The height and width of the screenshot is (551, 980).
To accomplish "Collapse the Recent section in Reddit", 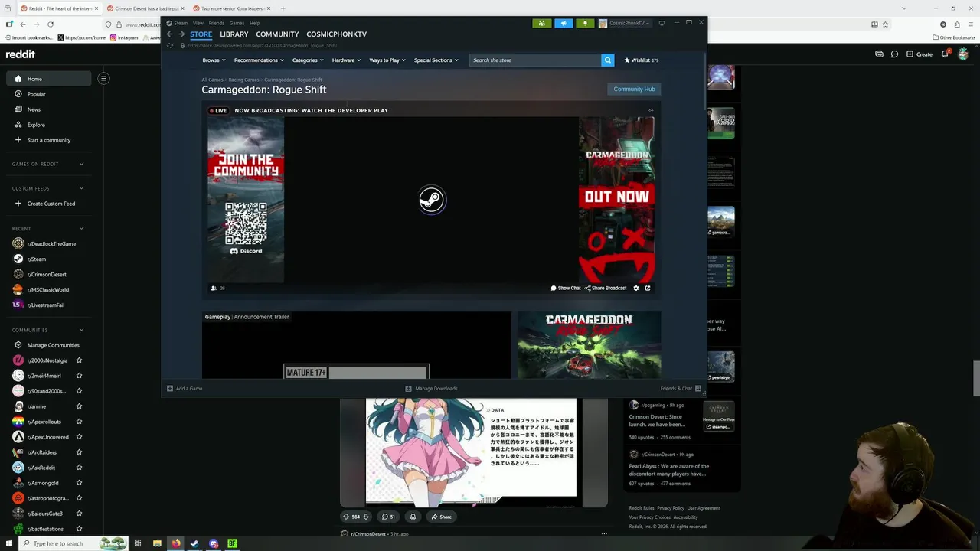I will [81, 228].
